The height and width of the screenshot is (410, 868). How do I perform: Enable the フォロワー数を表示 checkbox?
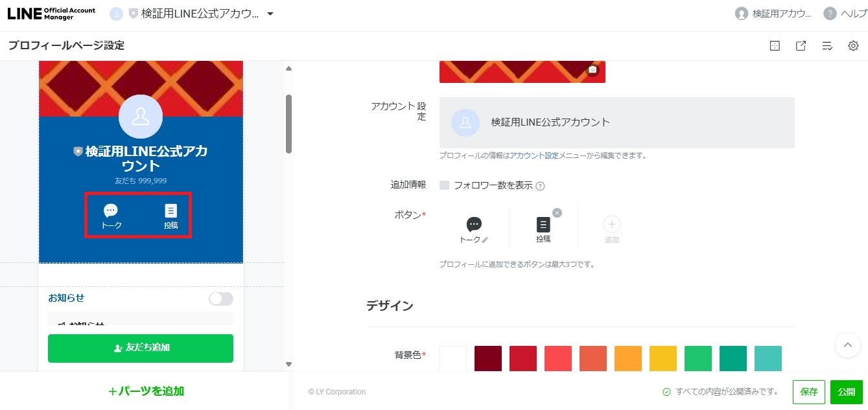(x=444, y=185)
